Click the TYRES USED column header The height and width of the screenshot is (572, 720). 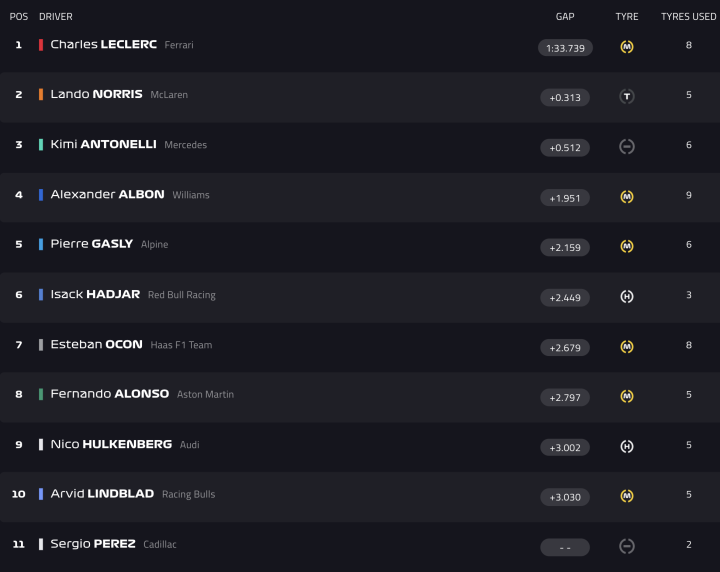pos(688,17)
